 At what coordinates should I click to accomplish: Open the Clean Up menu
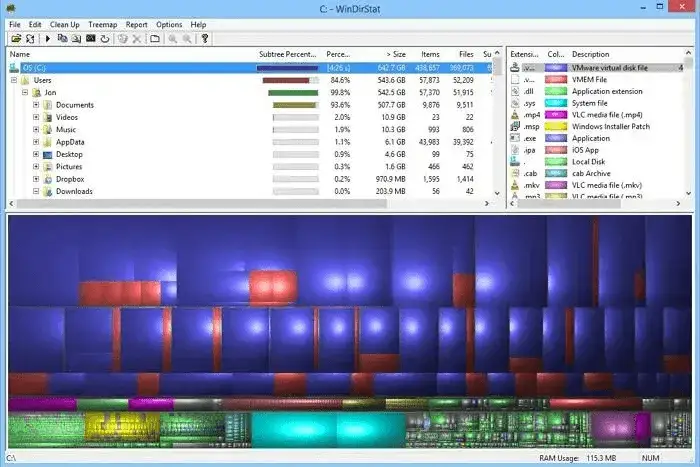click(x=65, y=25)
